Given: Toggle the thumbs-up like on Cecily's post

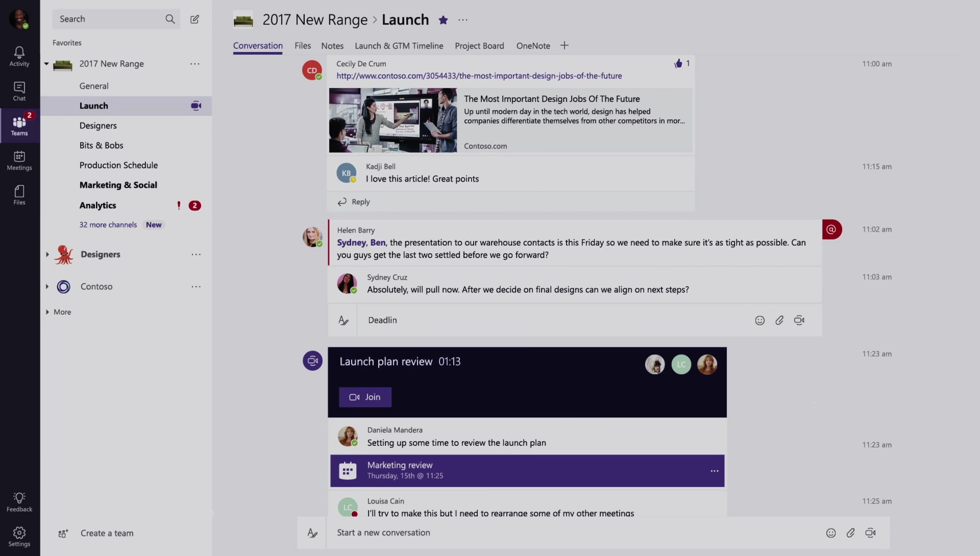Looking at the screenshot, I should 678,63.
